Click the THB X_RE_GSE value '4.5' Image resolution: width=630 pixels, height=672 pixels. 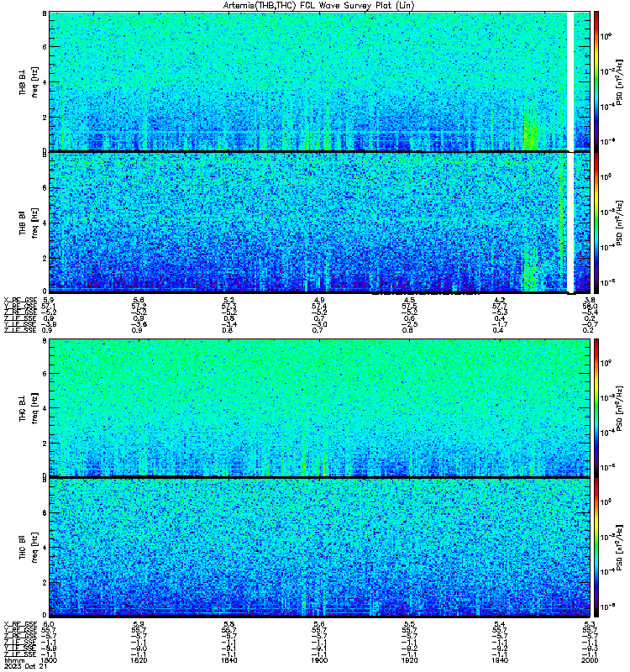click(x=409, y=300)
